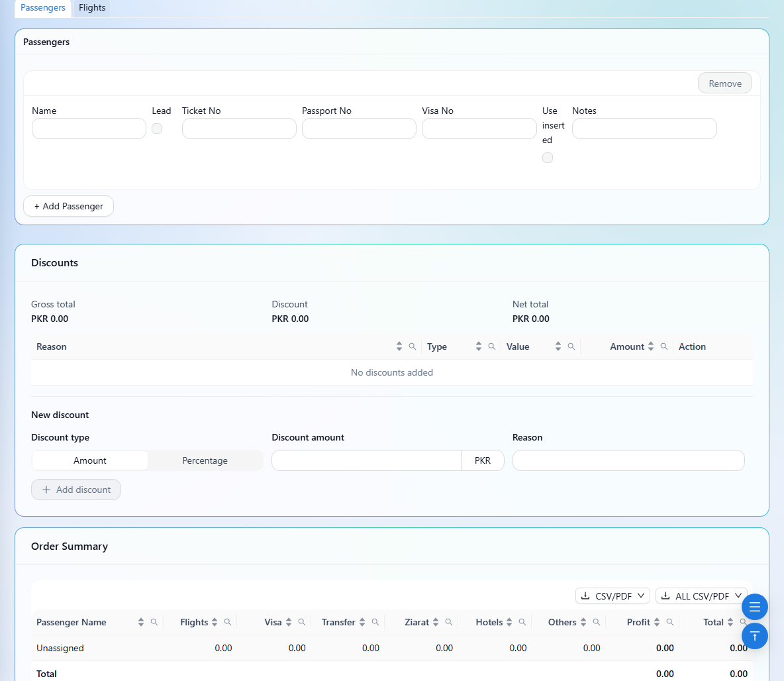Search the Others column

pos(596,622)
